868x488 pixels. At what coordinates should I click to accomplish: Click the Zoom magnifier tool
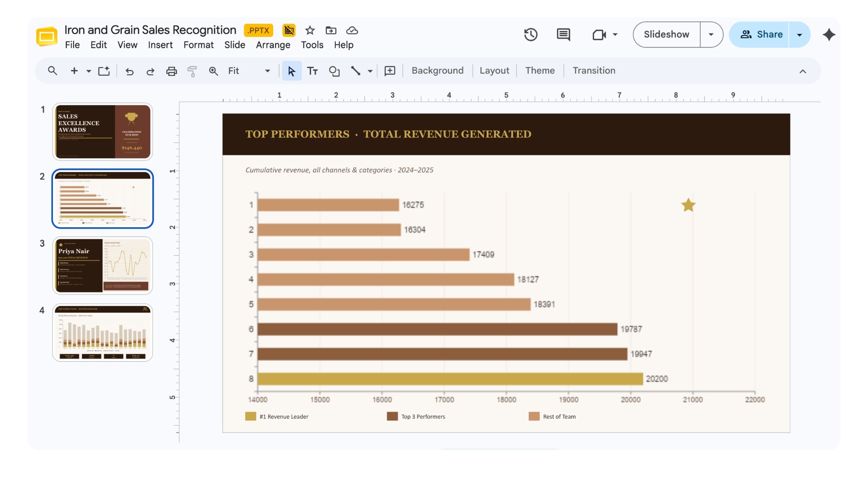click(x=213, y=71)
